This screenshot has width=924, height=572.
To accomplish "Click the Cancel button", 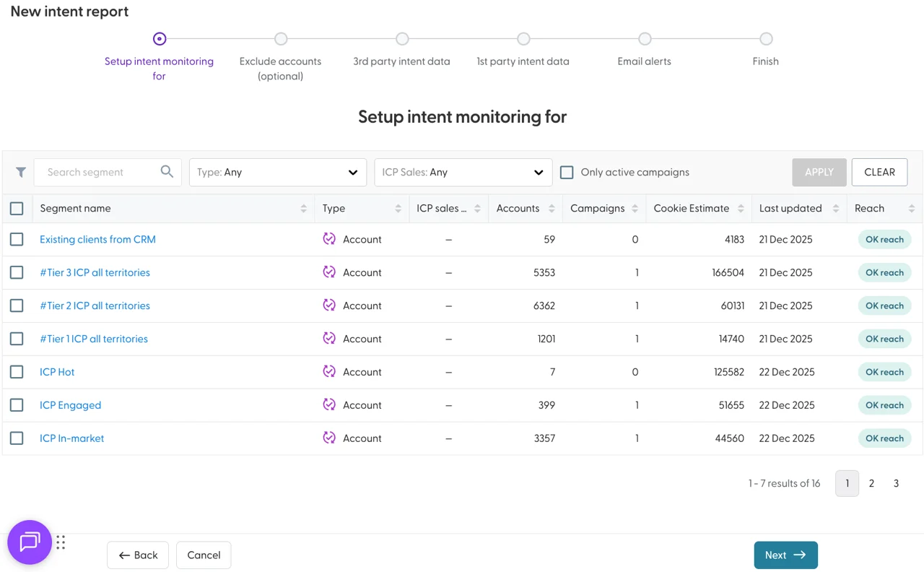I will tap(204, 555).
